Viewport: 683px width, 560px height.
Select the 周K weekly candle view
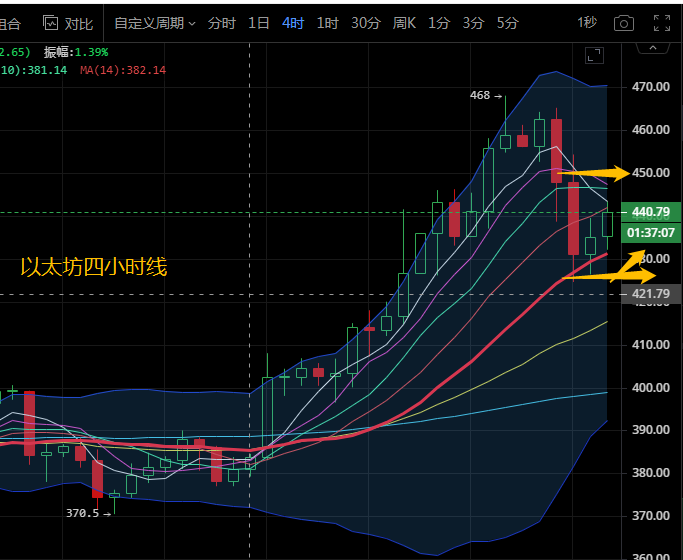404,22
